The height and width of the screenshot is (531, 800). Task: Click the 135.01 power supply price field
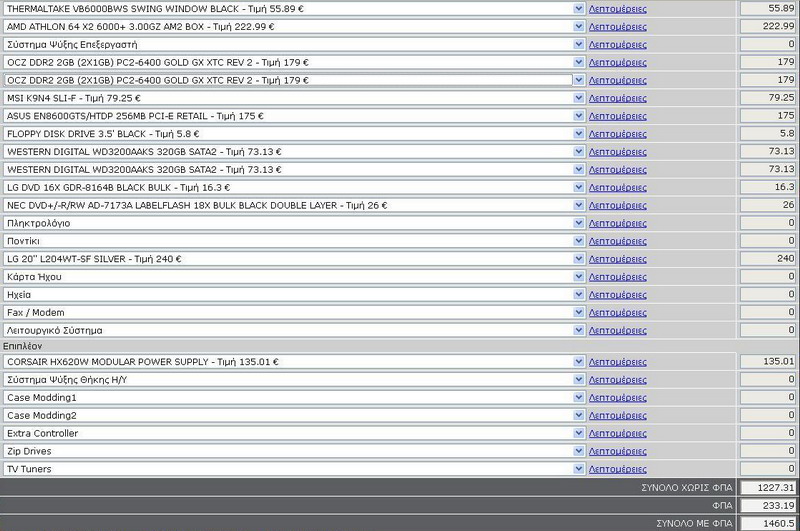[x=768, y=361]
